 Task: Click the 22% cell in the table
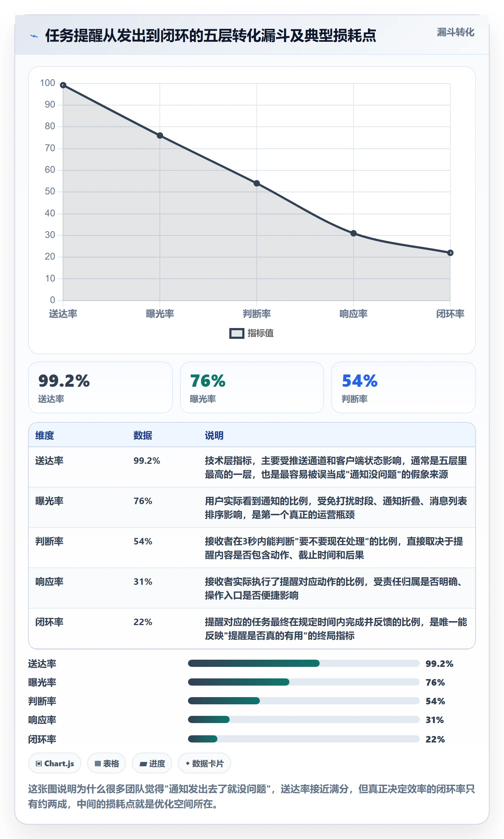click(143, 622)
